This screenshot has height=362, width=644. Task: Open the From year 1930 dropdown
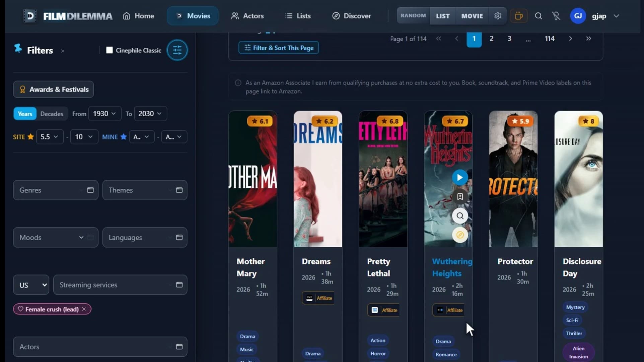pyautogui.click(x=105, y=114)
